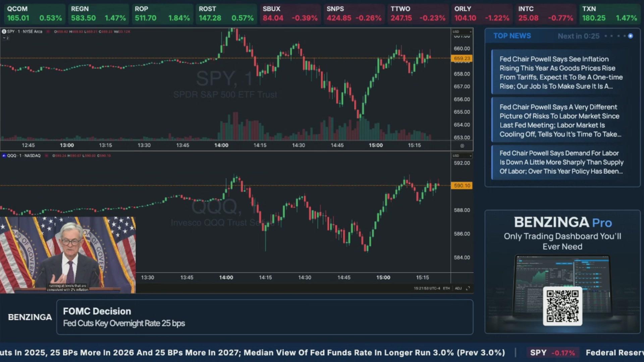
Task: Select the TXN ticker tile
Action: tap(609, 14)
